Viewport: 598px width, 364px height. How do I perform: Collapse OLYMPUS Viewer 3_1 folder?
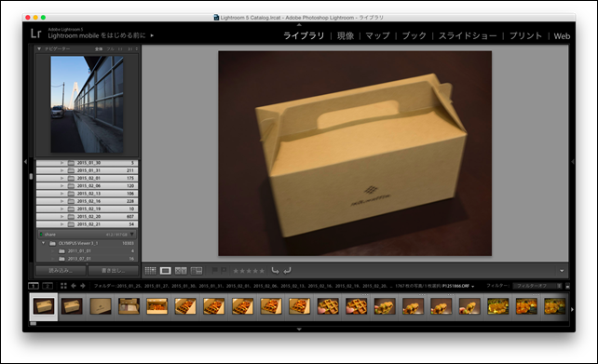click(x=43, y=243)
